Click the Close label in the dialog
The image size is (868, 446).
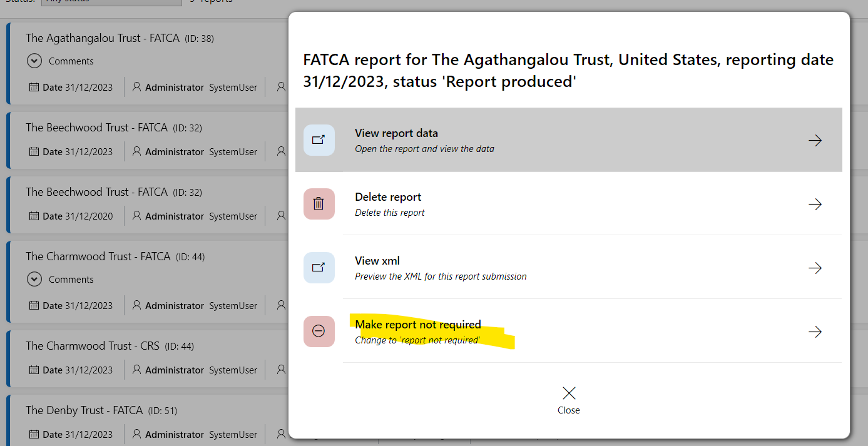(x=569, y=410)
